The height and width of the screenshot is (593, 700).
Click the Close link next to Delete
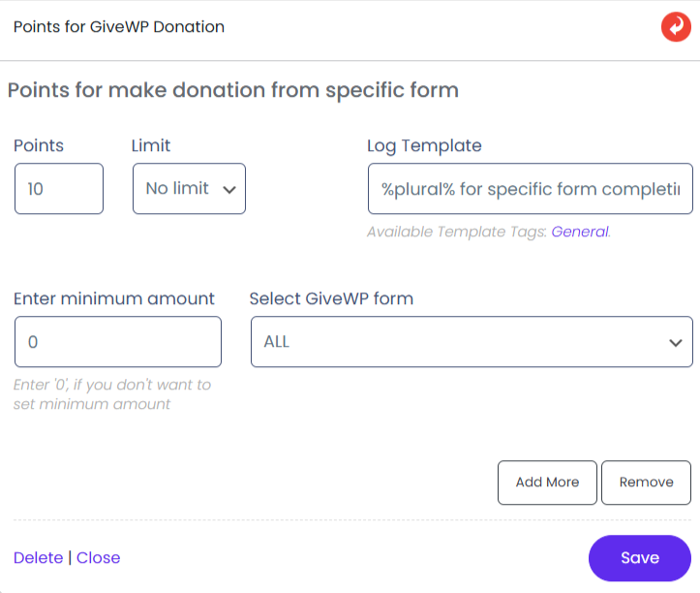pos(99,557)
